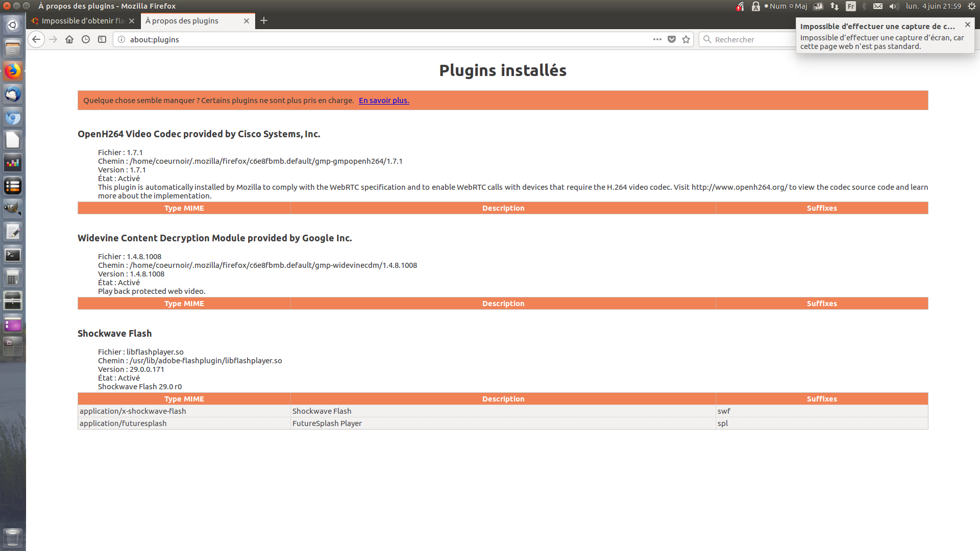
Task: Click the 'Type MIME' header of Shockwave Flash table
Action: coord(184,399)
